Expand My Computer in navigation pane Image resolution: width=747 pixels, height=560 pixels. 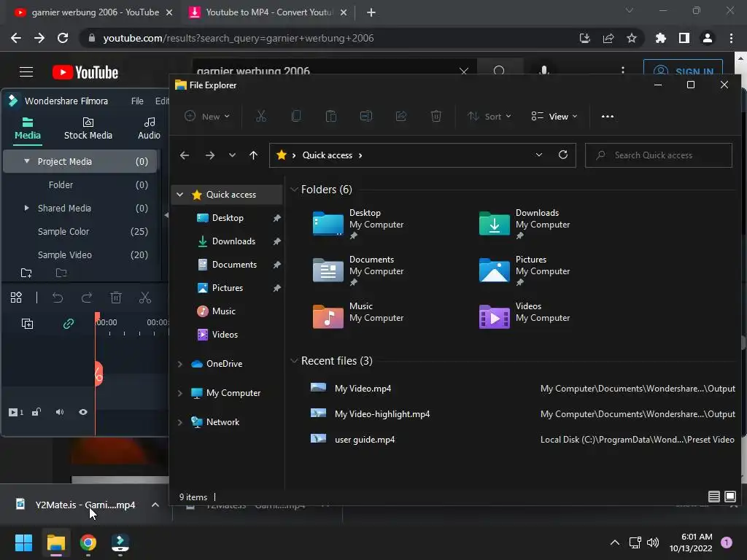[179, 393]
